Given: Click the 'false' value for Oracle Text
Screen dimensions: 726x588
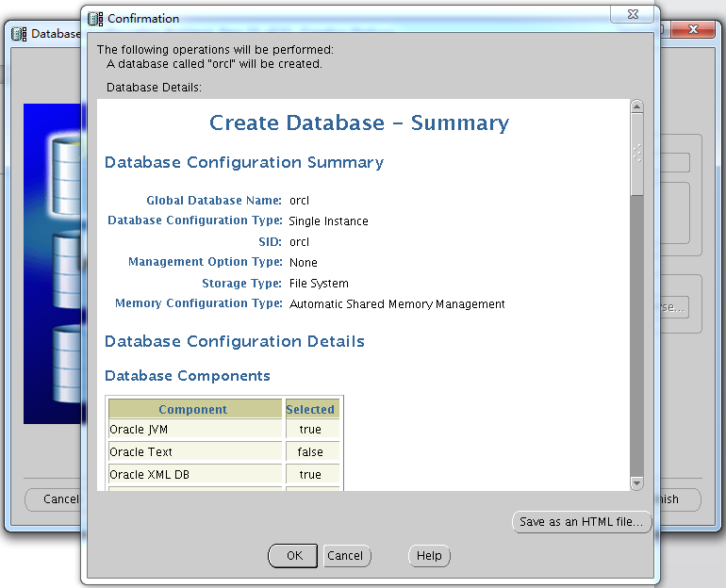Looking at the screenshot, I should 310,452.
